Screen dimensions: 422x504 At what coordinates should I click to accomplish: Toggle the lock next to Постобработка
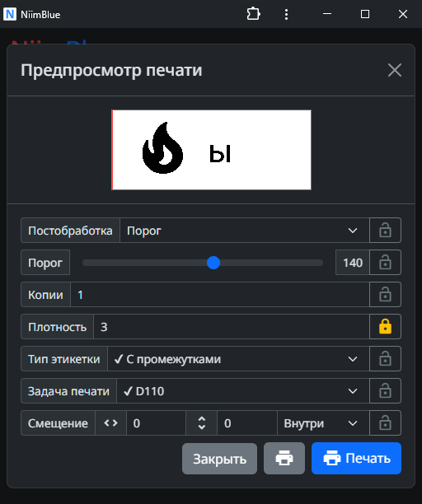[385, 230]
